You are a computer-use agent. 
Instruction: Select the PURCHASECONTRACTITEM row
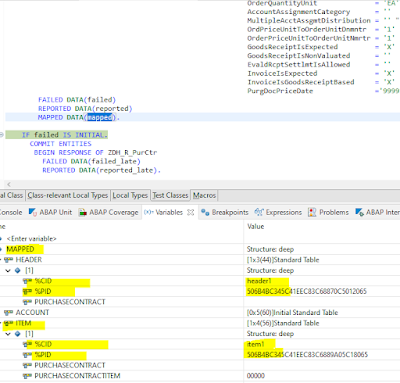77,376
